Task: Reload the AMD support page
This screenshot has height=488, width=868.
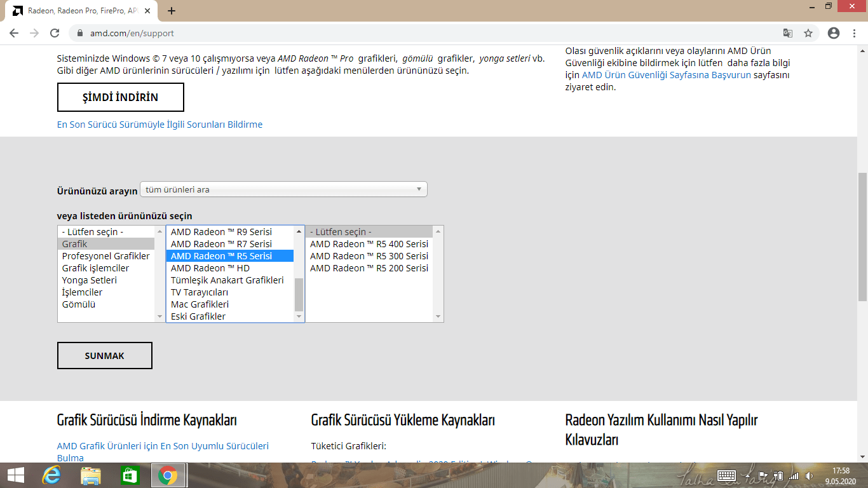Action: [55, 33]
